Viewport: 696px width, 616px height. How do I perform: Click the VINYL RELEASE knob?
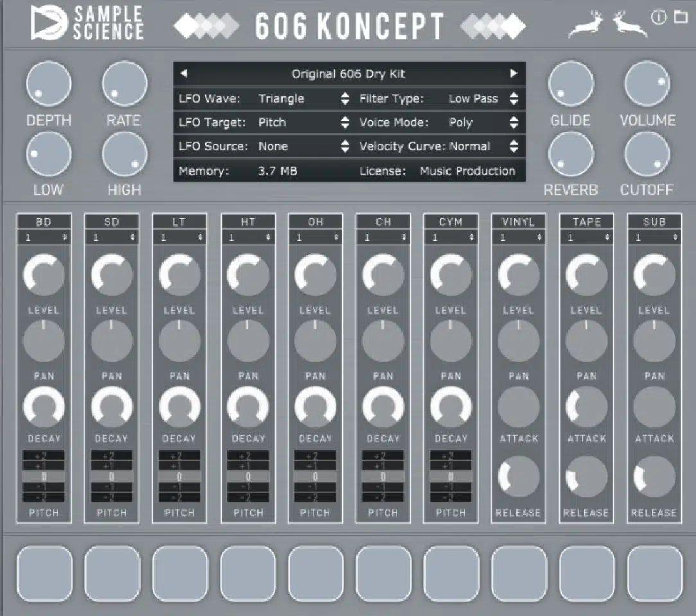pos(519,477)
